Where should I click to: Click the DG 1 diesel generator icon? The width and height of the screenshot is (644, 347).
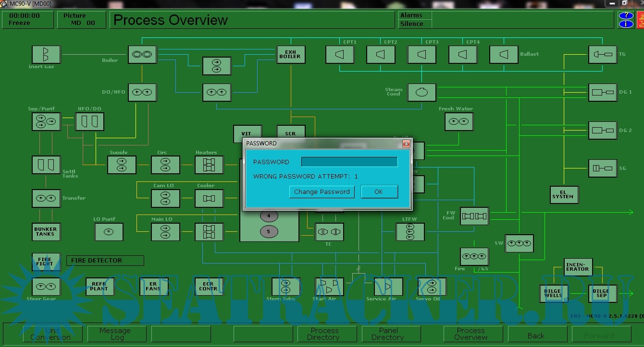(x=603, y=92)
